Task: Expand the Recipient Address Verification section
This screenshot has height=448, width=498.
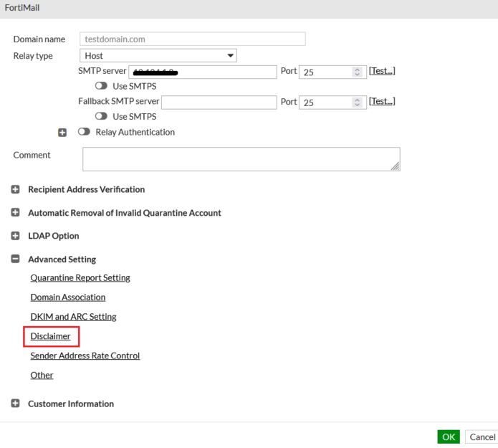Action: pos(16,190)
